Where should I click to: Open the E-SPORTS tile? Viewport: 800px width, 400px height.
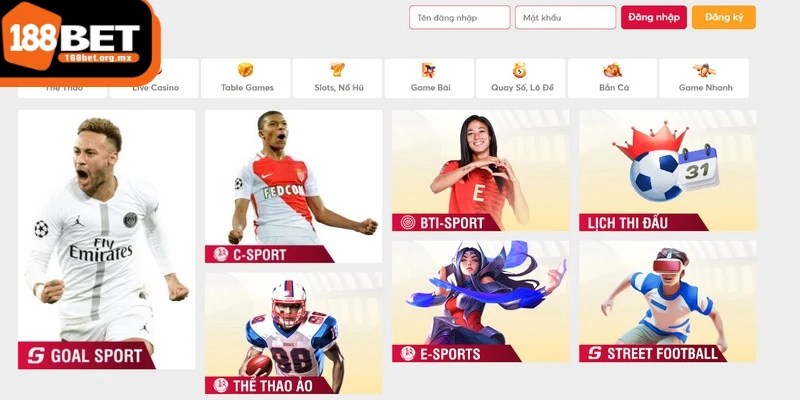[480, 302]
